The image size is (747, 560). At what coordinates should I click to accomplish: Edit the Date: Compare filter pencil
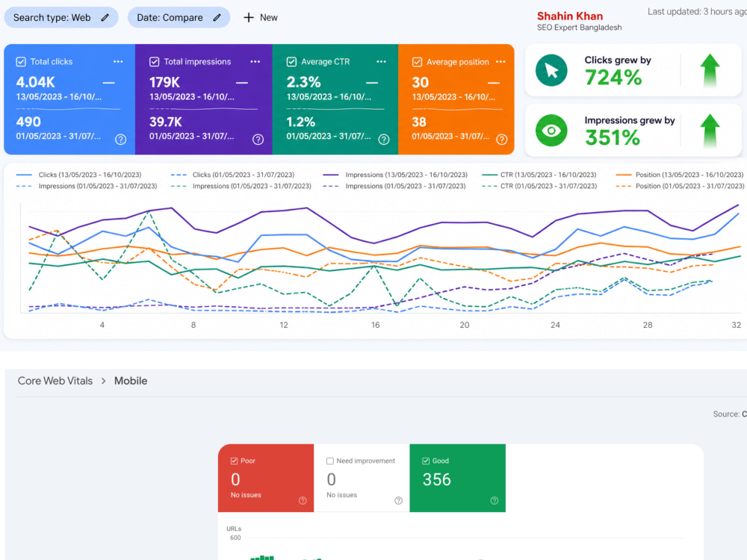pos(217,18)
